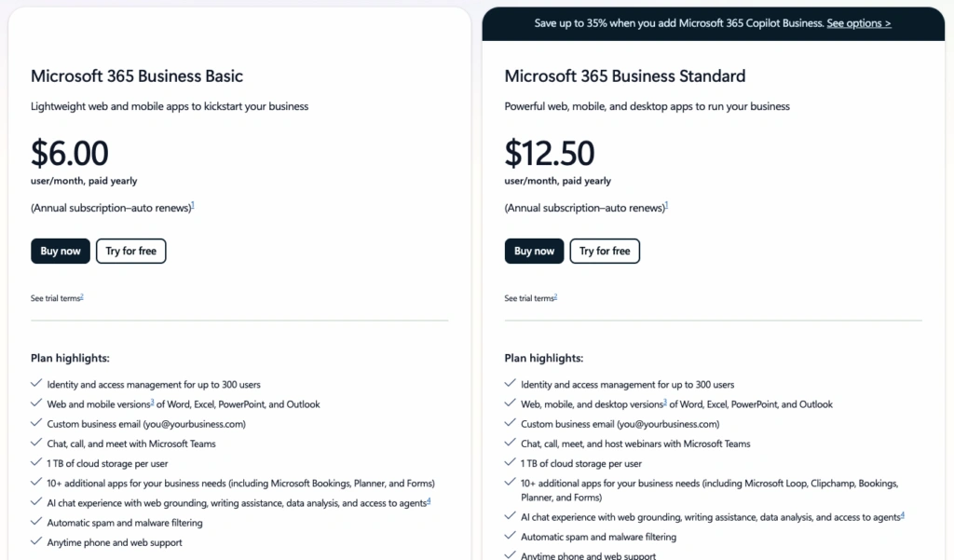The height and width of the screenshot is (560, 954).
Task: Open footnote 4 after Standard 'access to agents'
Action: pyautogui.click(x=903, y=514)
